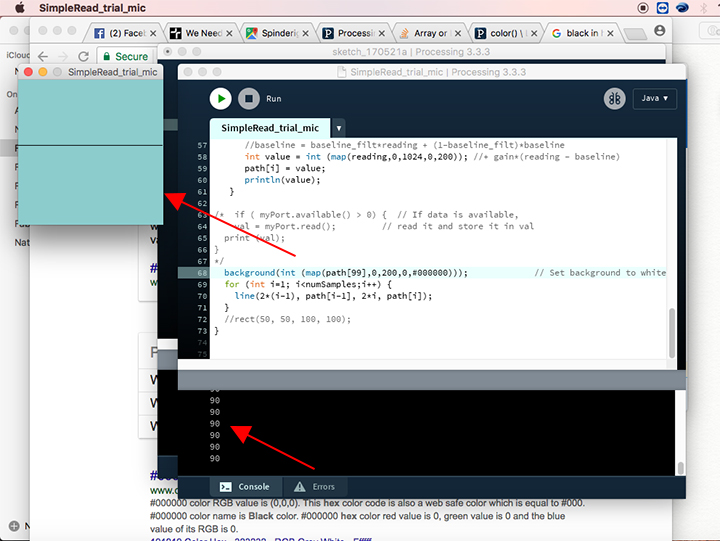Screen dimensions: 720x541
Task: Close the Array or browser tab
Action: (x=458, y=34)
